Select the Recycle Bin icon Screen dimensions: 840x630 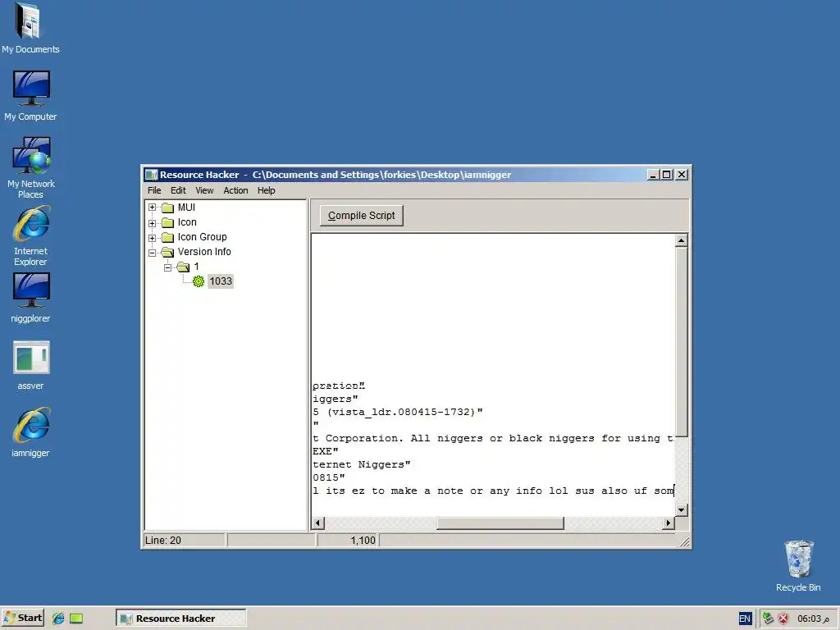pos(798,566)
